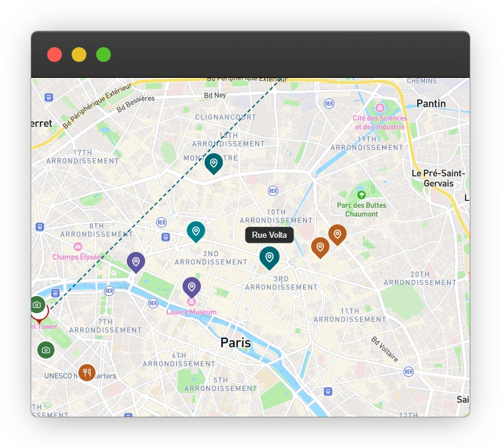Click the 20th Arrondissement label
The image size is (501, 448).
click(x=420, y=278)
